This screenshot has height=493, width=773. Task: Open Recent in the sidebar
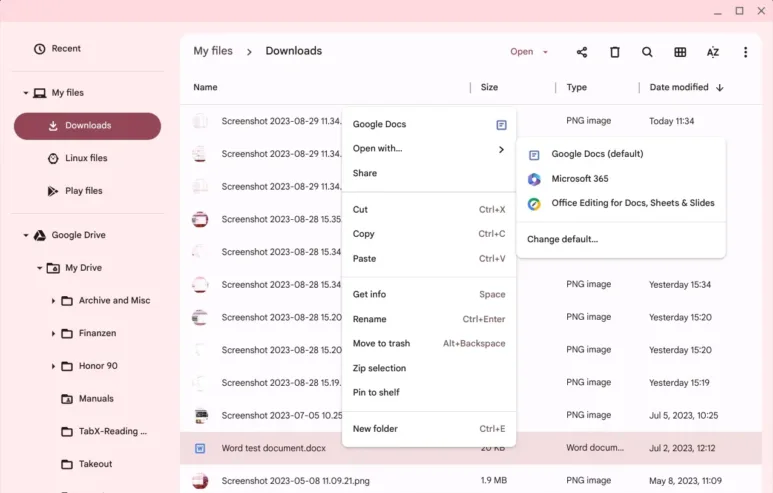point(66,49)
